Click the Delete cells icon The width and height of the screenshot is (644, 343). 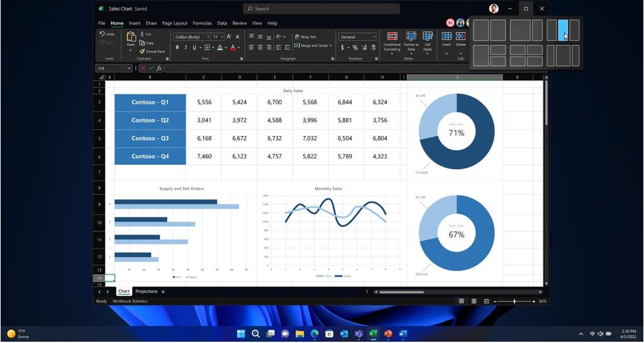pyautogui.click(x=461, y=36)
